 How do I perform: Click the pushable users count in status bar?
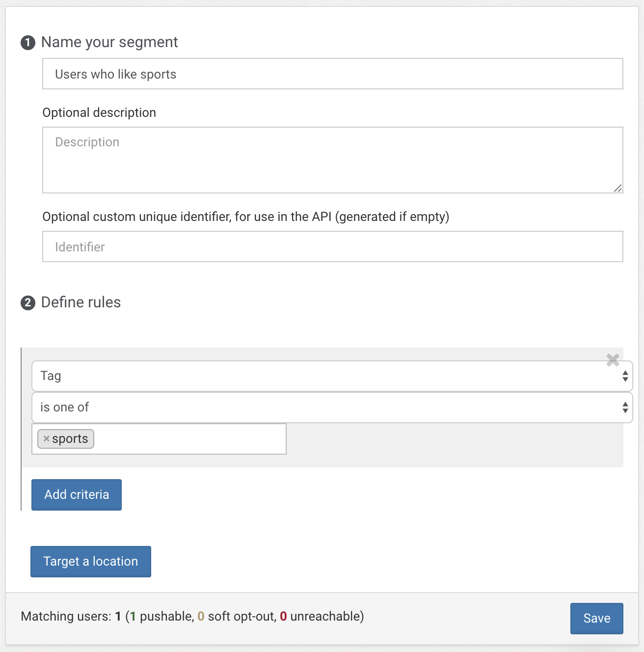(133, 616)
